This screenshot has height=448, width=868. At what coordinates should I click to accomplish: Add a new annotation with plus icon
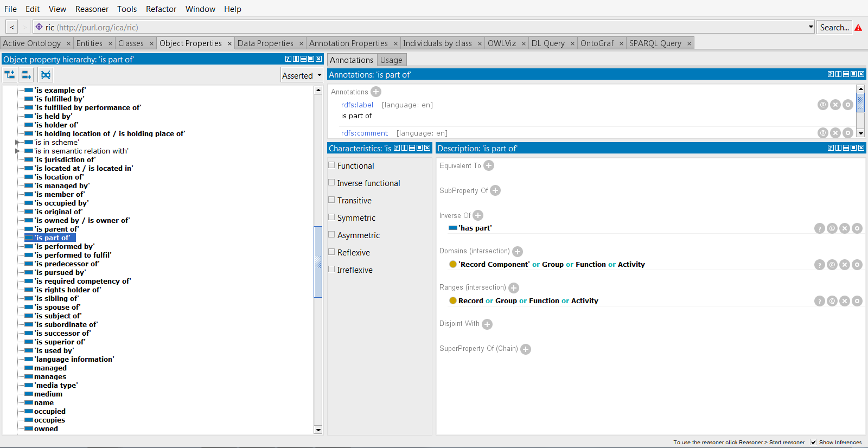376,92
